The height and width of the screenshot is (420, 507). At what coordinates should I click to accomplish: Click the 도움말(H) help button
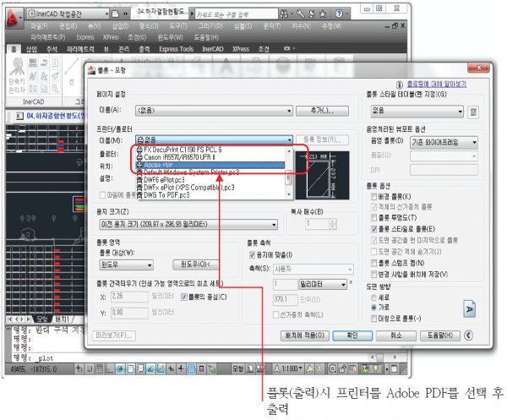point(440,335)
